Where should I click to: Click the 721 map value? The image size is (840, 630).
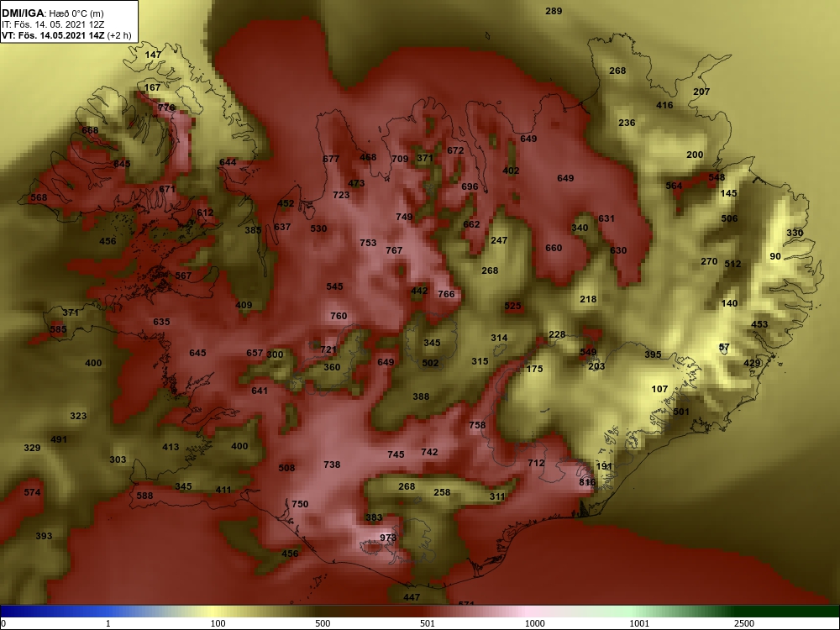(x=328, y=349)
